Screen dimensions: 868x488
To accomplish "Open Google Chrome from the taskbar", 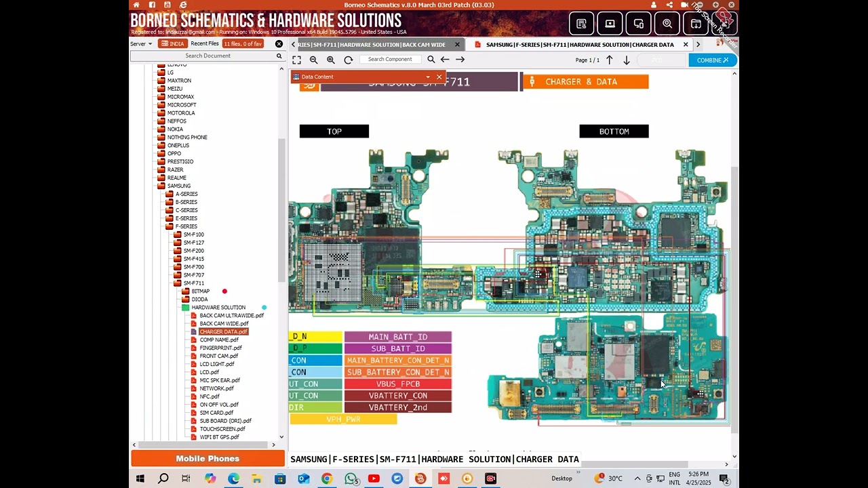I will click(327, 479).
